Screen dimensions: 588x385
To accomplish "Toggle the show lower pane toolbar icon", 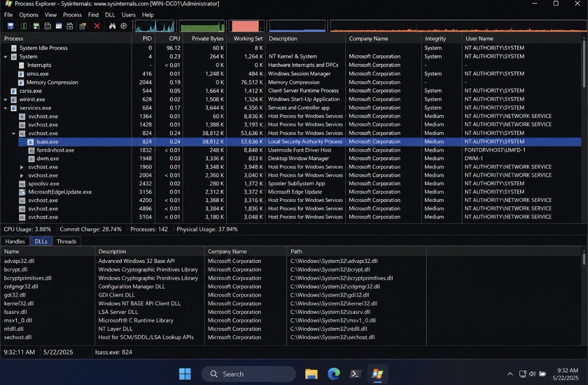I will click(x=59, y=26).
